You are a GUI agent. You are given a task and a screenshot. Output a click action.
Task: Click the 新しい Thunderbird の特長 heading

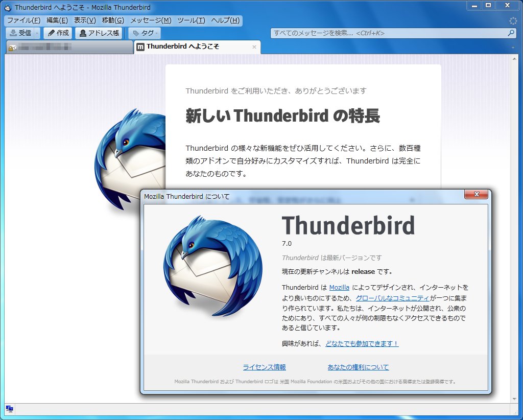click(283, 116)
